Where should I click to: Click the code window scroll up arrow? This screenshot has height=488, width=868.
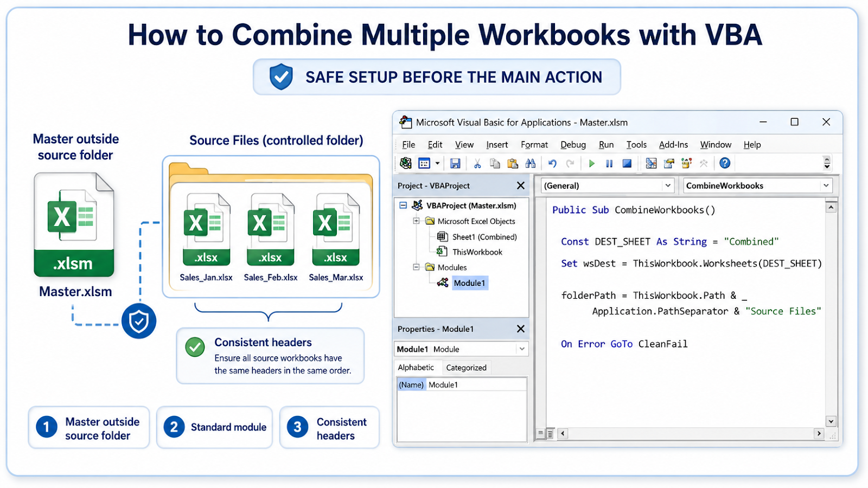click(831, 207)
